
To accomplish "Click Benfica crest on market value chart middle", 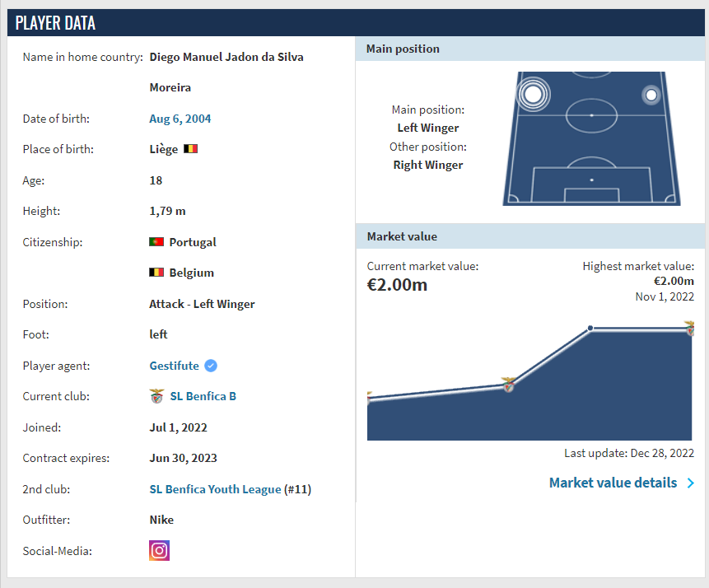I will pyautogui.click(x=509, y=385).
